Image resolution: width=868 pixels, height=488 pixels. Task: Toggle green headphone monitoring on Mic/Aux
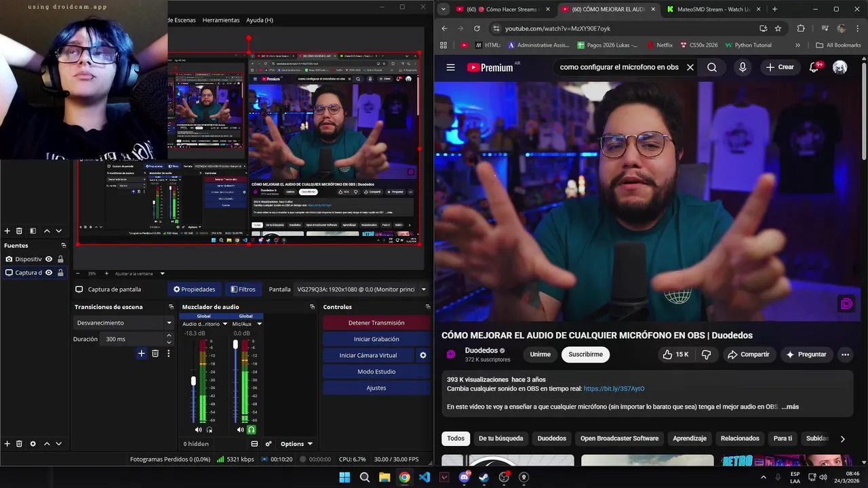[x=251, y=430]
